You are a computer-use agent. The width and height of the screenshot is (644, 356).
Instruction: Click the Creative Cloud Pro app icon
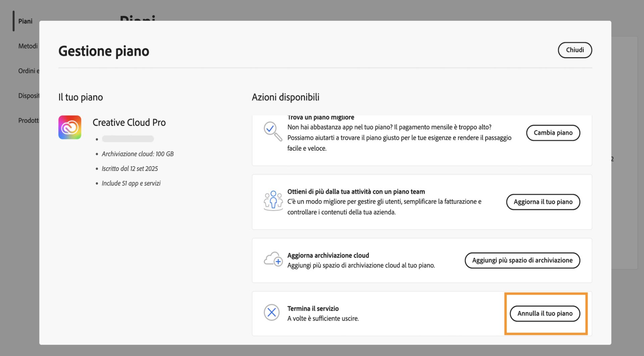coord(70,128)
